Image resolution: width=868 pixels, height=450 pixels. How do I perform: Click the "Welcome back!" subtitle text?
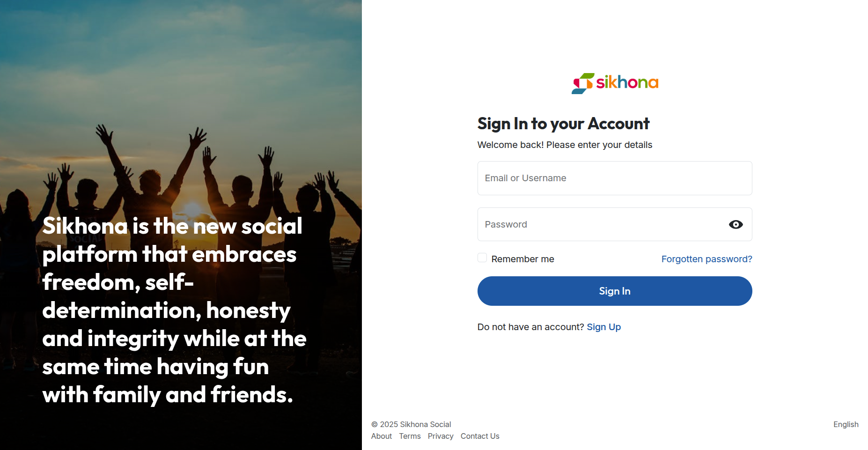pyautogui.click(x=564, y=145)
